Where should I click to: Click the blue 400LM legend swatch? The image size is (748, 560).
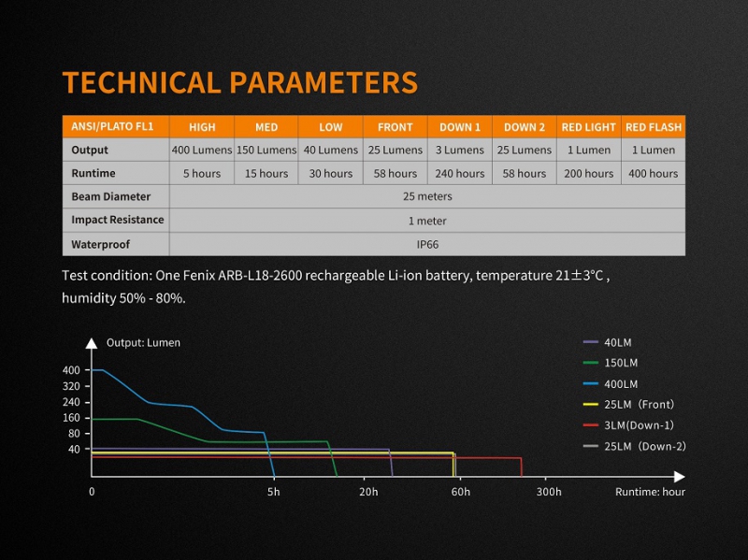point(590,384)
